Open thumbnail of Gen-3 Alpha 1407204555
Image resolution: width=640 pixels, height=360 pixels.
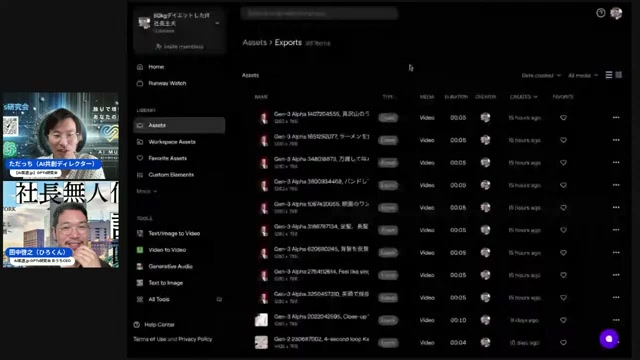point(264,118)
